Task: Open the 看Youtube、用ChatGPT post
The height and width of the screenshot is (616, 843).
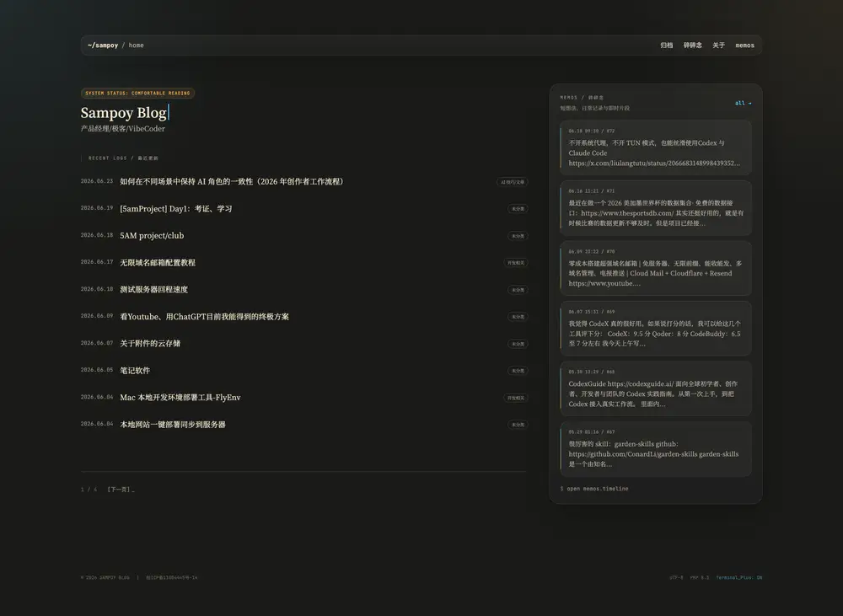Action: (204, 317)
